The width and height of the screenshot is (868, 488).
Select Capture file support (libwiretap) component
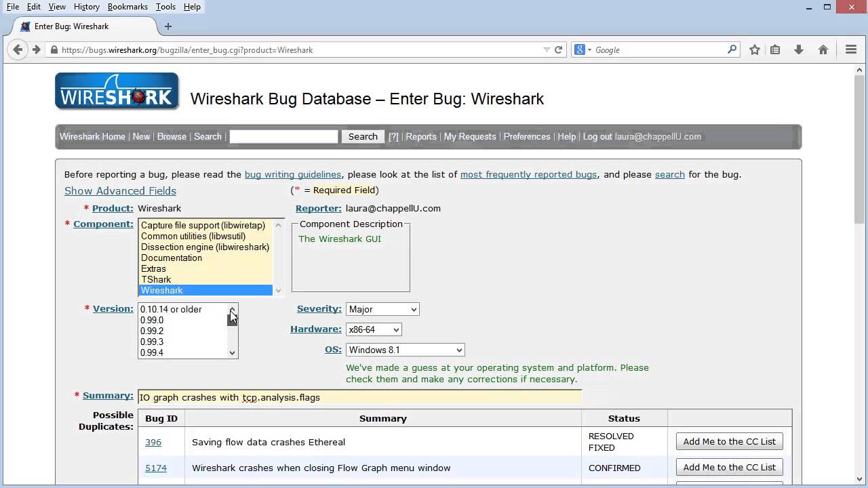tap(205, 226)
